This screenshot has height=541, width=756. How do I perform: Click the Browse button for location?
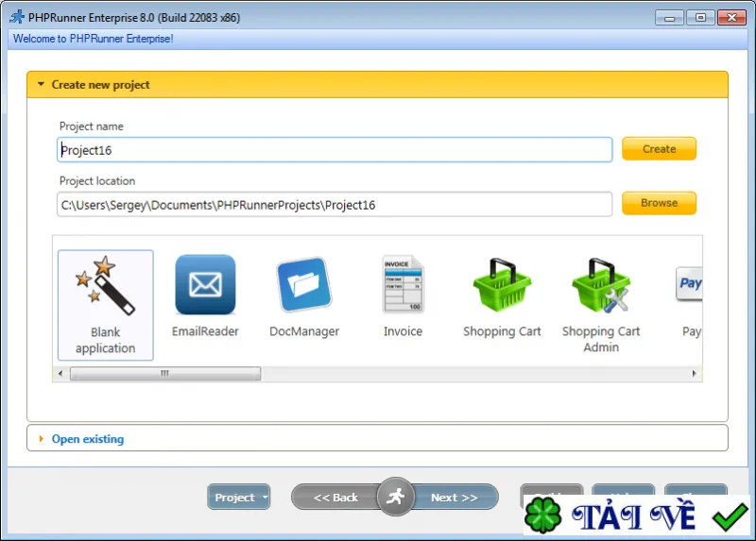(659, 203)
